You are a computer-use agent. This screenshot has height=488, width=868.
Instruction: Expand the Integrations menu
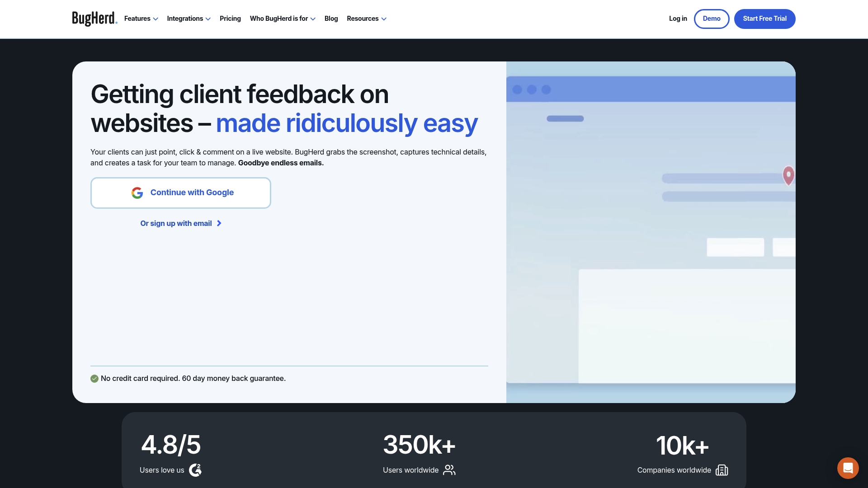coord(189,19)
